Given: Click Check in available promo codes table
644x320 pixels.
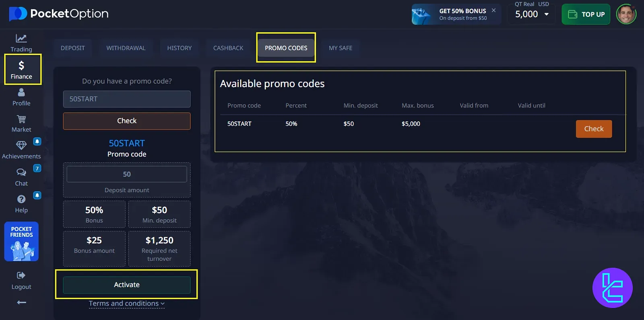Looking at the screenshot, I should (x=594, y=129).
